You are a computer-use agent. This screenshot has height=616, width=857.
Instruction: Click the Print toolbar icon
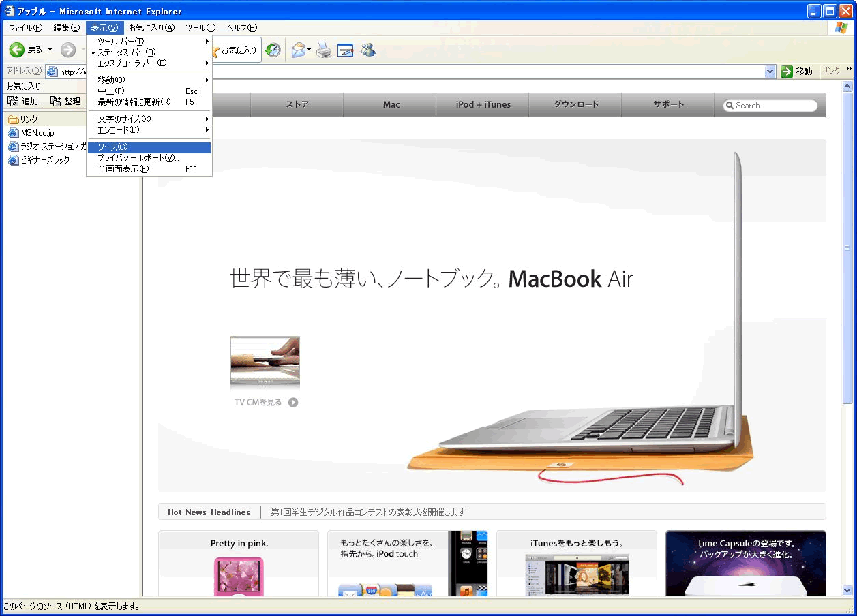[324, 50]
